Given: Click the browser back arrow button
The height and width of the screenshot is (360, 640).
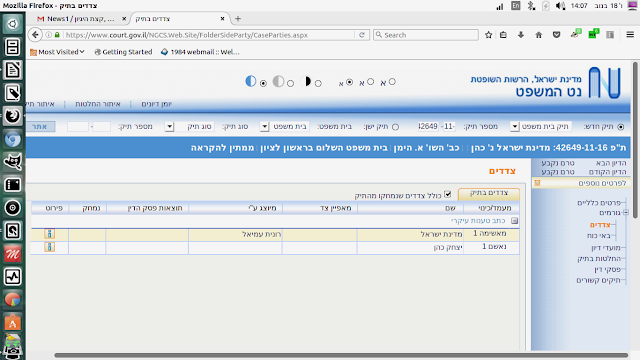Looking at the screenshot, I should (x=36, y=35).
